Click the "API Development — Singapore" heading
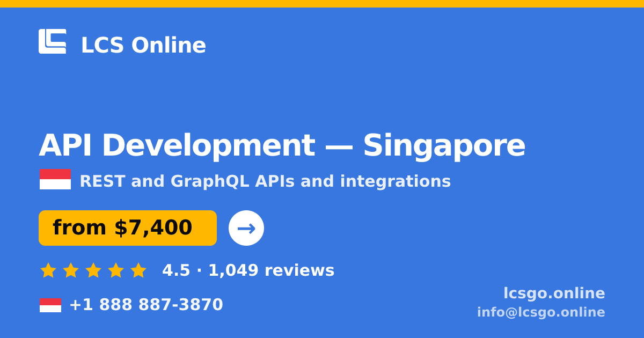Viewport: 644px width, 338px height. tap(282, 145)
